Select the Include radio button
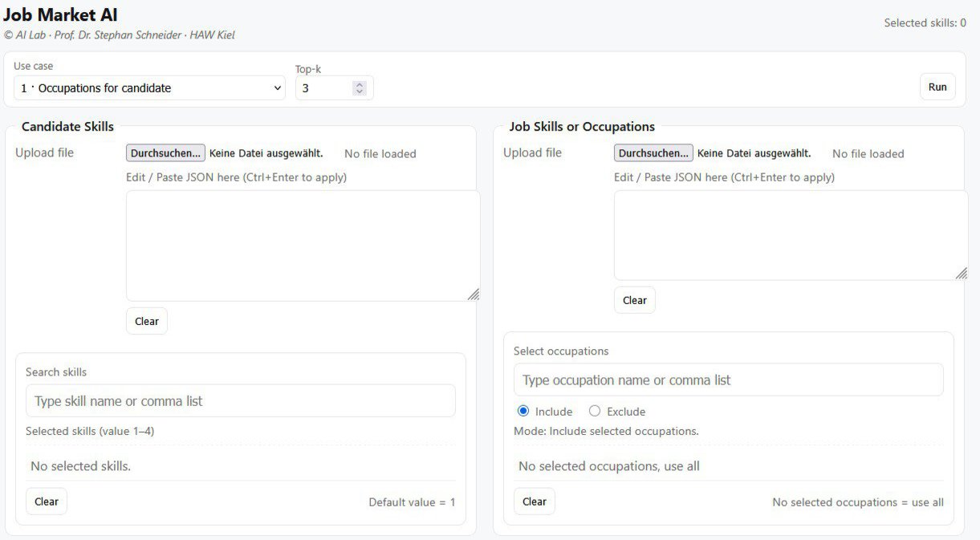This screenshot has height=540, width=980. pyautogui.click(x=524, y=412)
